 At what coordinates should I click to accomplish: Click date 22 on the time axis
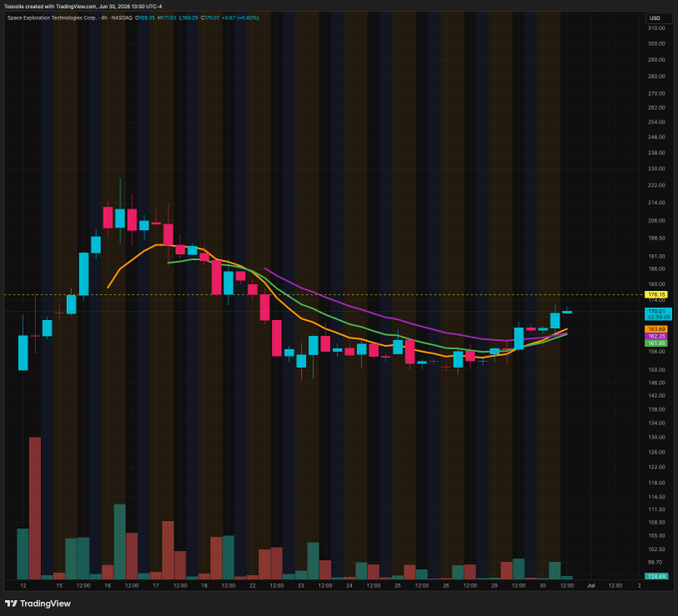(x=252, y=586)
